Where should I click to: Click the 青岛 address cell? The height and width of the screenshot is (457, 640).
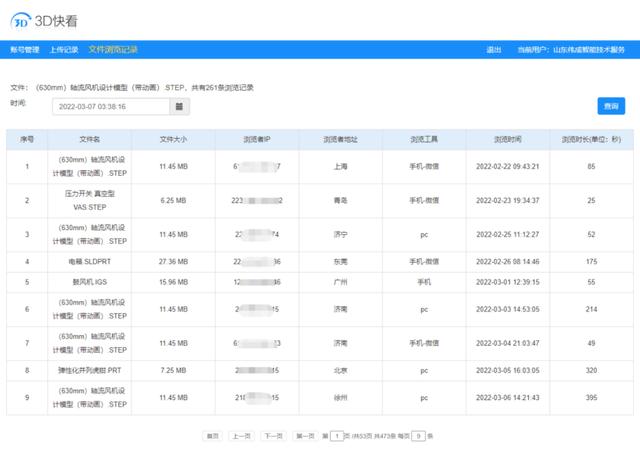pyautogui.click(x=340, y=200)
